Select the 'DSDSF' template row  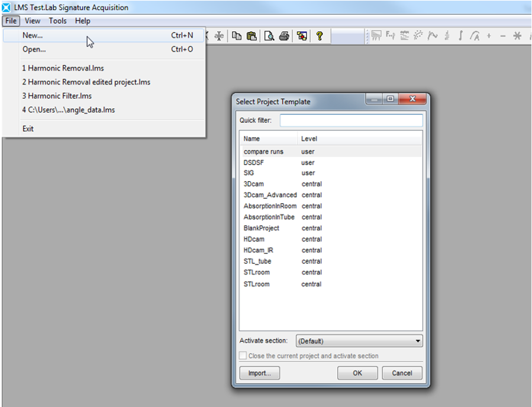[x=331, y=162]
